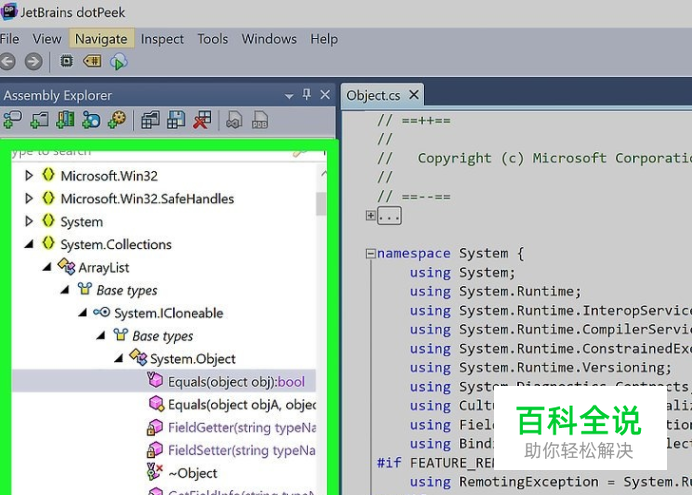Open the Help menu

click(324, 39)
